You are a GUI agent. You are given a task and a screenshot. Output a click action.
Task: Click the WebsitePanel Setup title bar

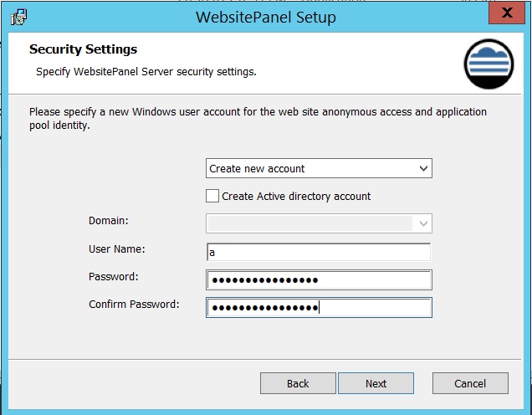pyautogui.click(x=266, y=18)
